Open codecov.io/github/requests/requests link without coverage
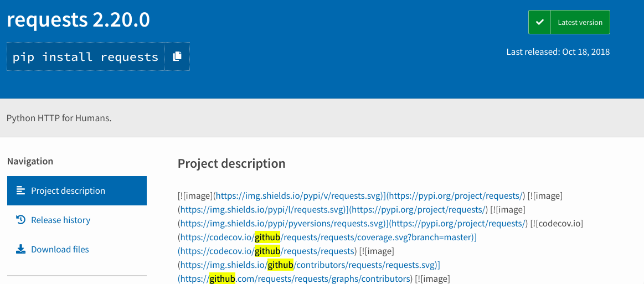 (267, 251)
